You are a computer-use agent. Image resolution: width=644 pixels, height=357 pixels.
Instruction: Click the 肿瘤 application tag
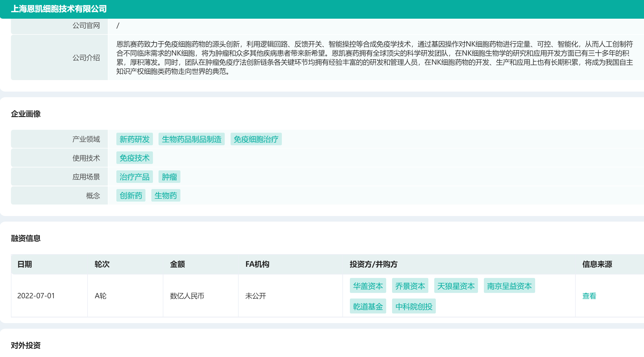[169, 177]
